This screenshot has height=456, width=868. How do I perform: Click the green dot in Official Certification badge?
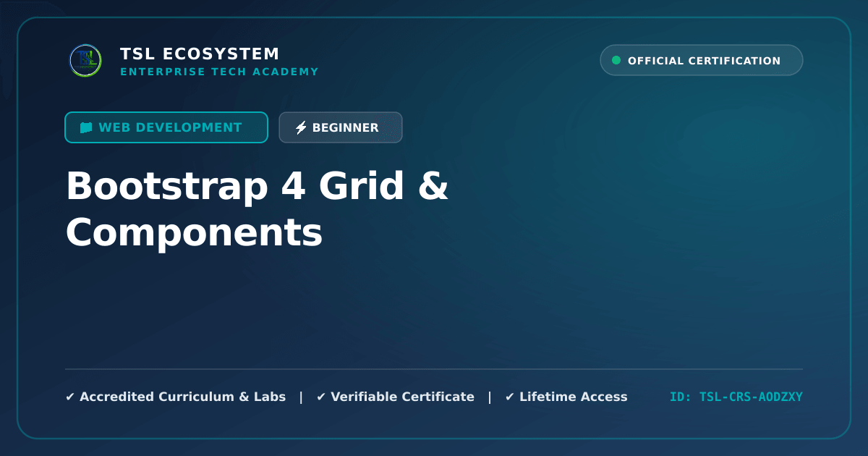point(616,61)
